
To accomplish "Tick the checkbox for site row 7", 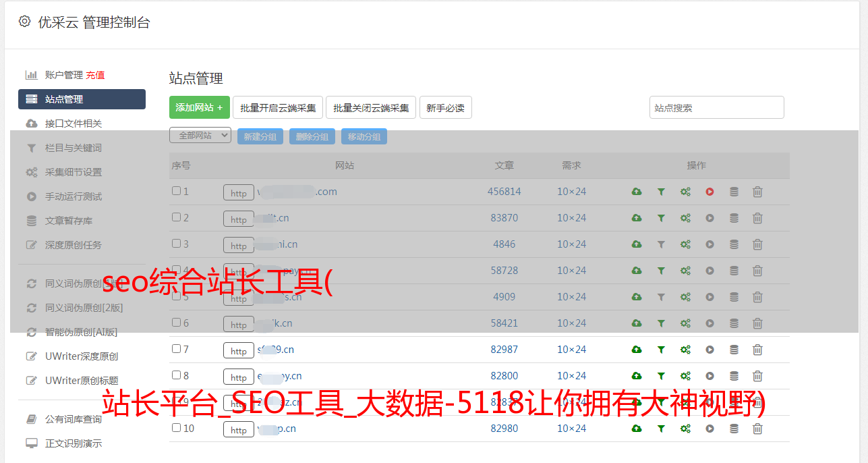I will coord(176,349).
